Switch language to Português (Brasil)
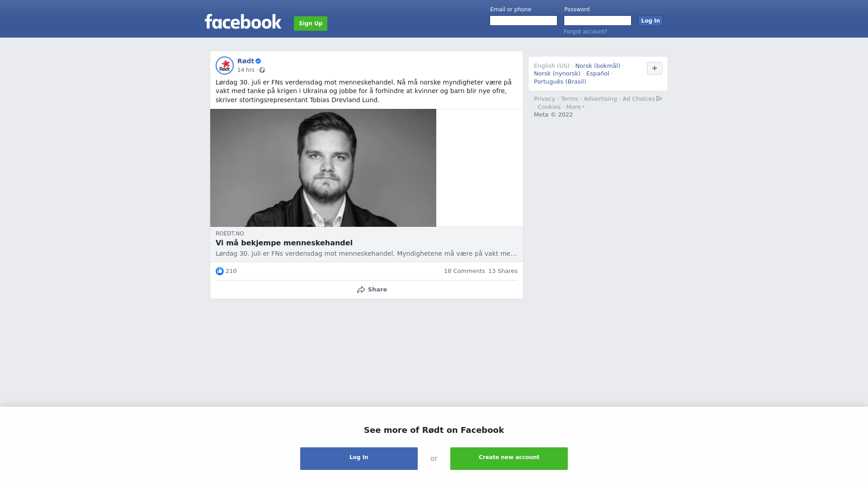Screen dimensions: 868x488 (560, 82)
